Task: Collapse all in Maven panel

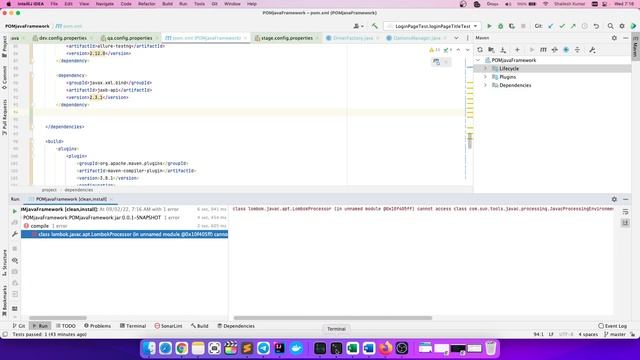Action: point(578,50)
